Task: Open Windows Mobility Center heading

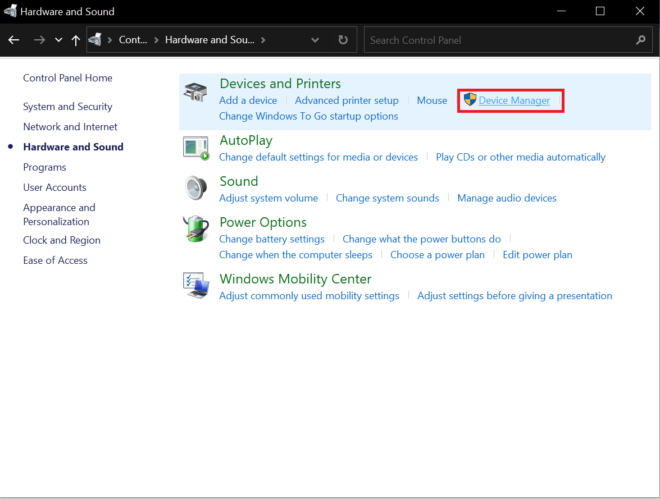Action: point(295,279)
